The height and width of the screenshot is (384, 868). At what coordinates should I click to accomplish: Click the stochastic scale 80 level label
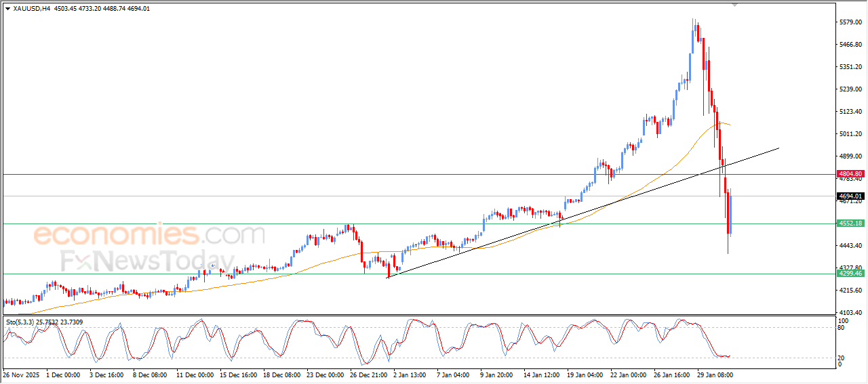tap(842, 328)
